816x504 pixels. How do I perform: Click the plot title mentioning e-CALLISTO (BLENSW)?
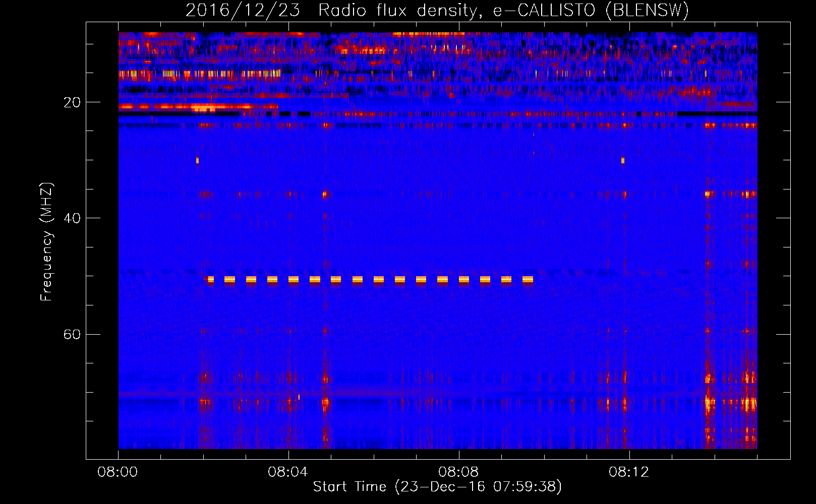(437, 10)
